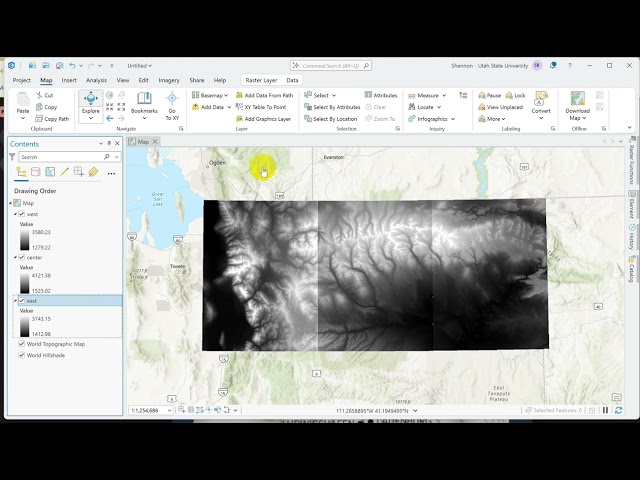640x480 pixels.
Task: Click the Convert labels button
Action: click(x=541, y=106)
